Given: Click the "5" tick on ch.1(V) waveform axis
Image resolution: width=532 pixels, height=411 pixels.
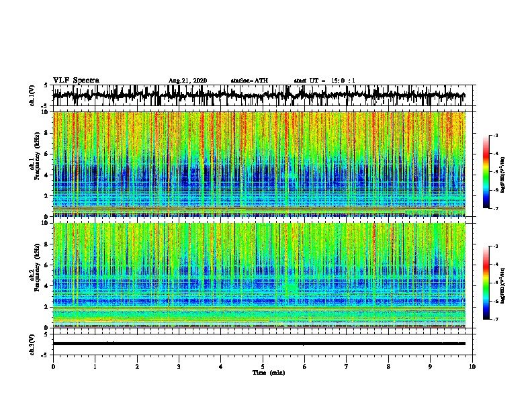Looking at the screenshot, I should 46,85.
